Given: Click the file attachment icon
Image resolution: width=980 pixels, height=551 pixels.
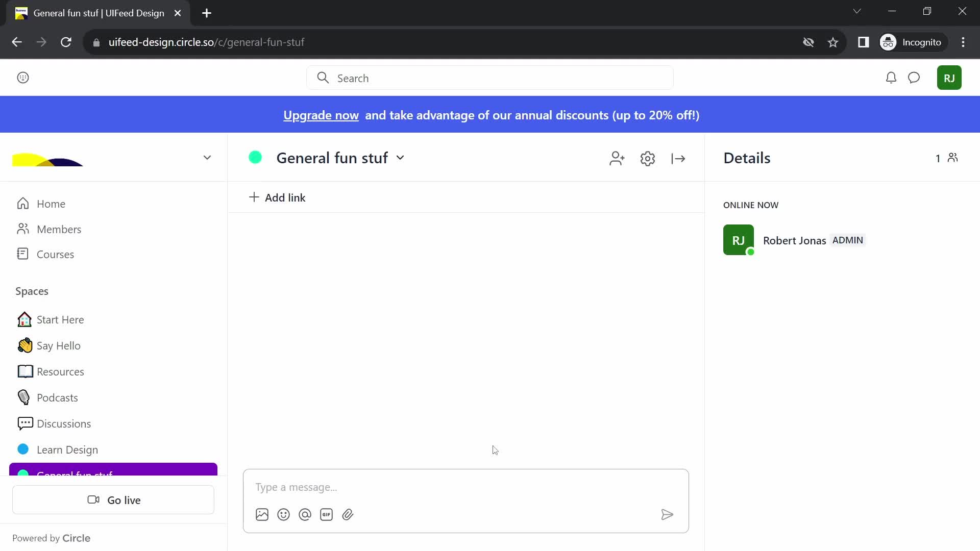Looking at the screenshot, I should tap(348, 514).
